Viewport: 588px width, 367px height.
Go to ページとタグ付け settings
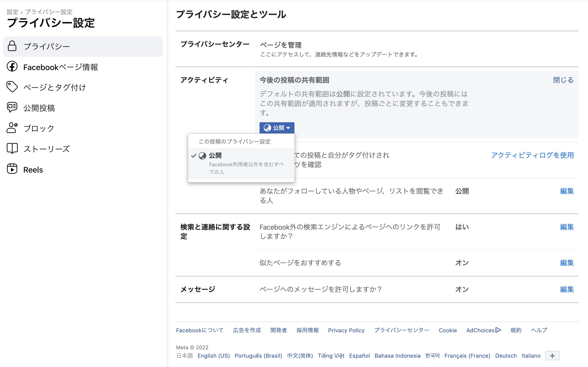click(83, 87)
